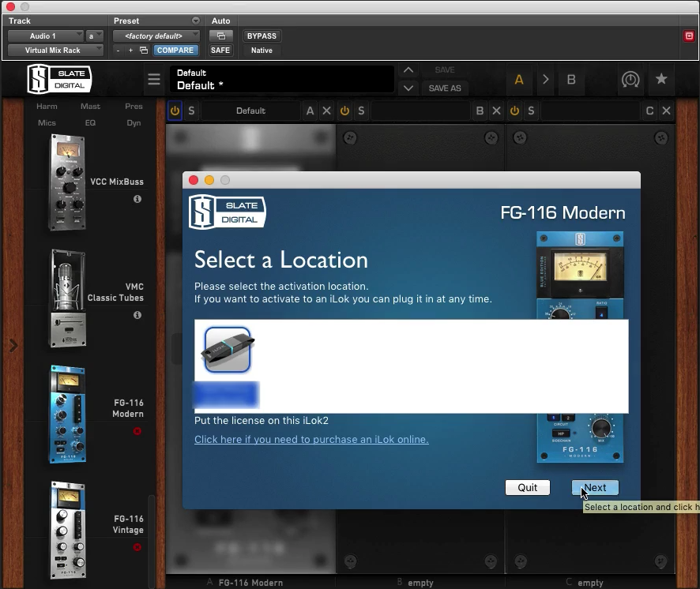Select next preset with plus button
Viewport: 700px width, 589px height.
click(131, 51)
